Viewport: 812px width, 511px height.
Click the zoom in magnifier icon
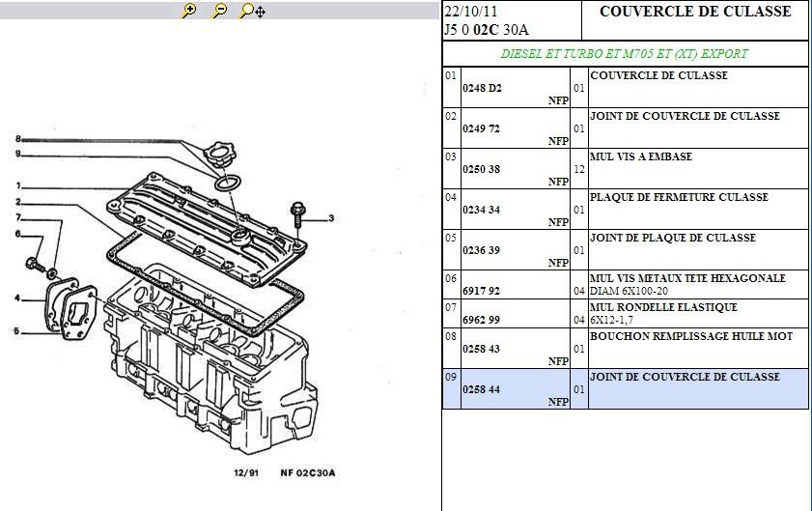(189, 11)
